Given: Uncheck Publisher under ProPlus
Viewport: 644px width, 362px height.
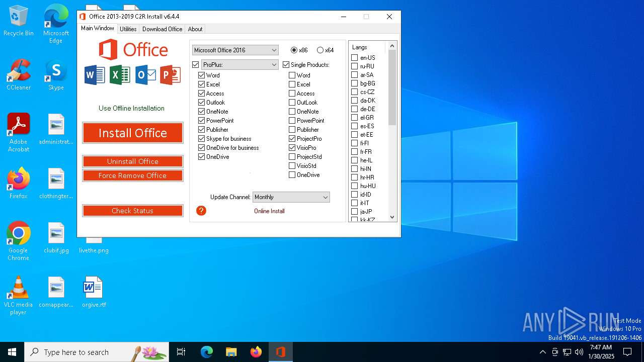Looking at the screenshot, I should point(201,129).
